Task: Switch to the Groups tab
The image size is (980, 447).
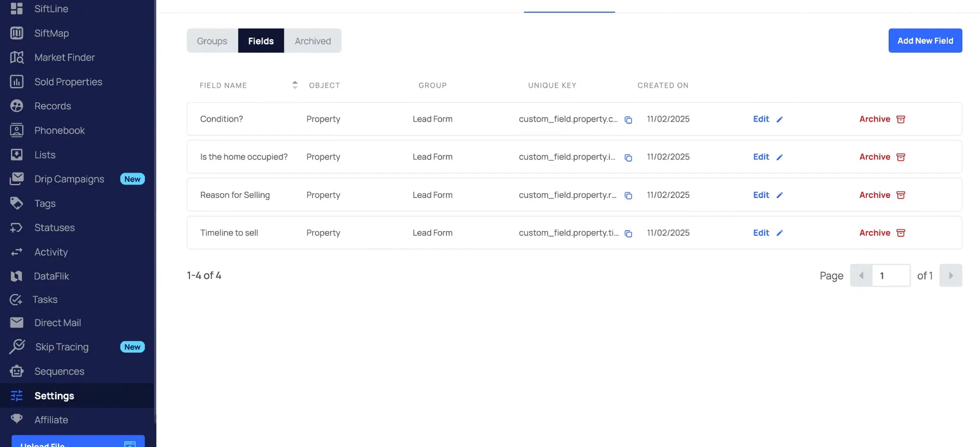Action: [x=212, y=41]
